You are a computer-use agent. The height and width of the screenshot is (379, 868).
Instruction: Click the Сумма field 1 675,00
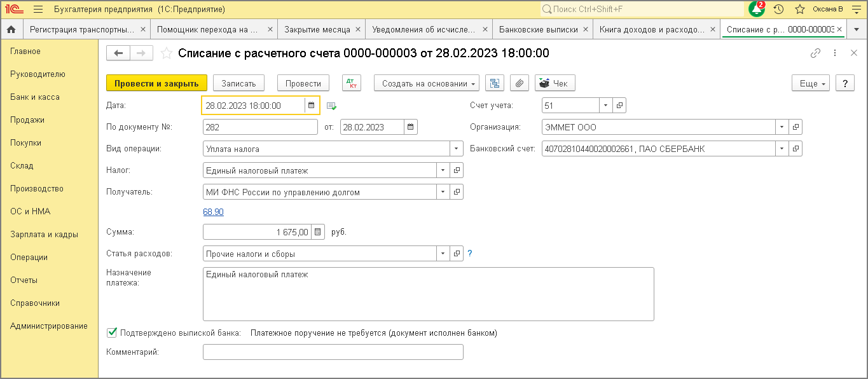click(258, 232)
